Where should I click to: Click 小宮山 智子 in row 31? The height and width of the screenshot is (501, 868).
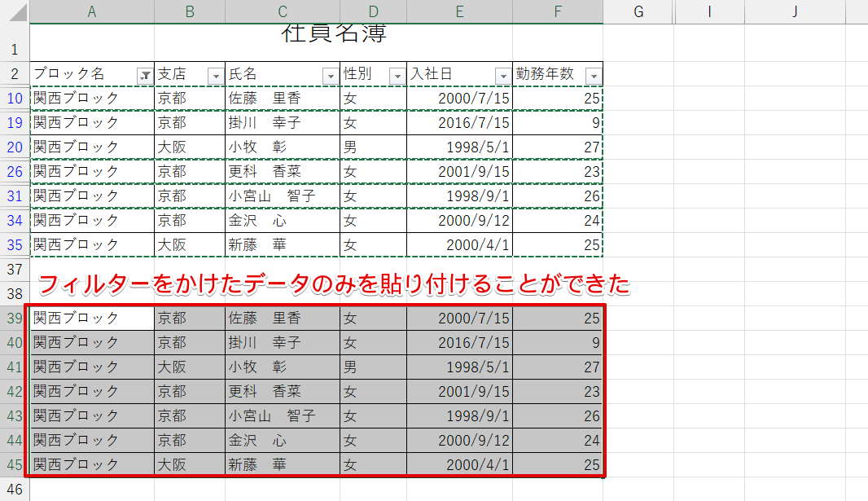point(272,196)
